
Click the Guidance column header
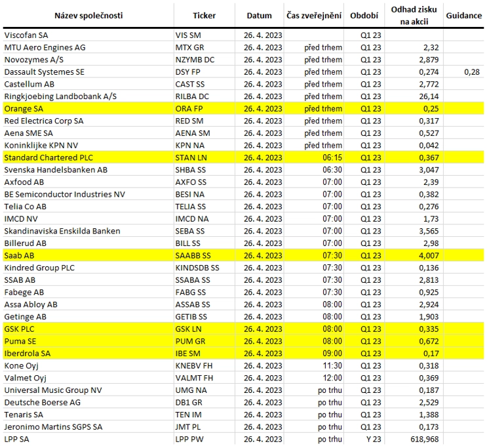(x=463, y=16)
